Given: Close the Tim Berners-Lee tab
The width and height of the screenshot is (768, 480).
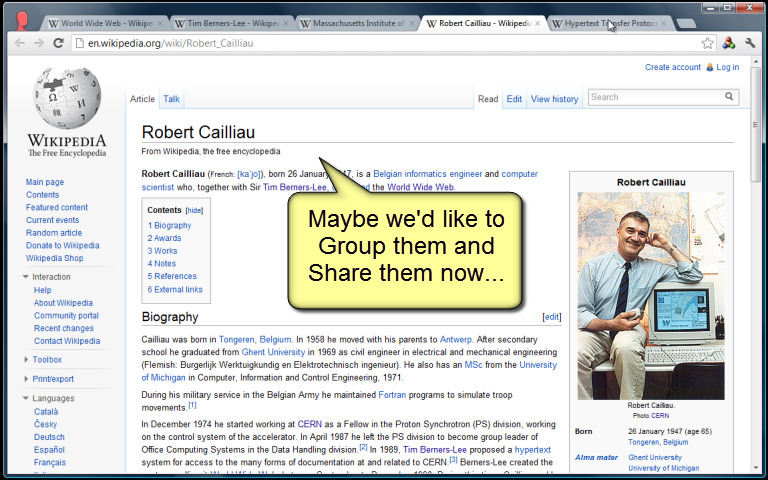Looking at the screenshot, I should click(x=286, y=24).
